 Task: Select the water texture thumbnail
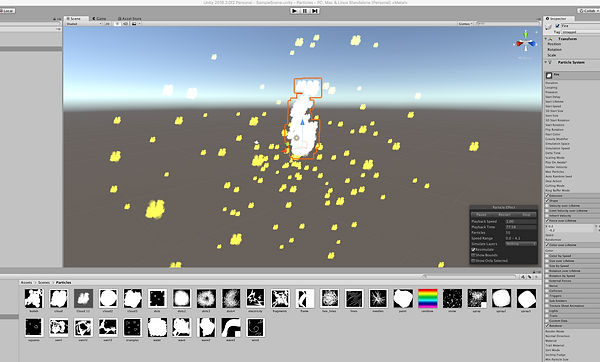click(157, 328)
